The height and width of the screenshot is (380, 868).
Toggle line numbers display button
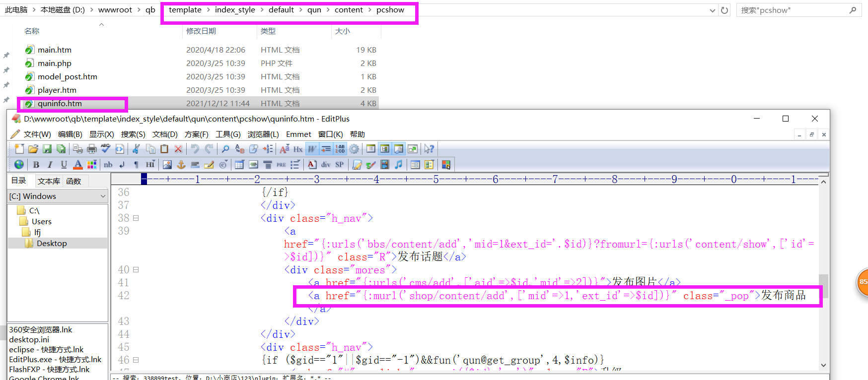pos(340,149)
